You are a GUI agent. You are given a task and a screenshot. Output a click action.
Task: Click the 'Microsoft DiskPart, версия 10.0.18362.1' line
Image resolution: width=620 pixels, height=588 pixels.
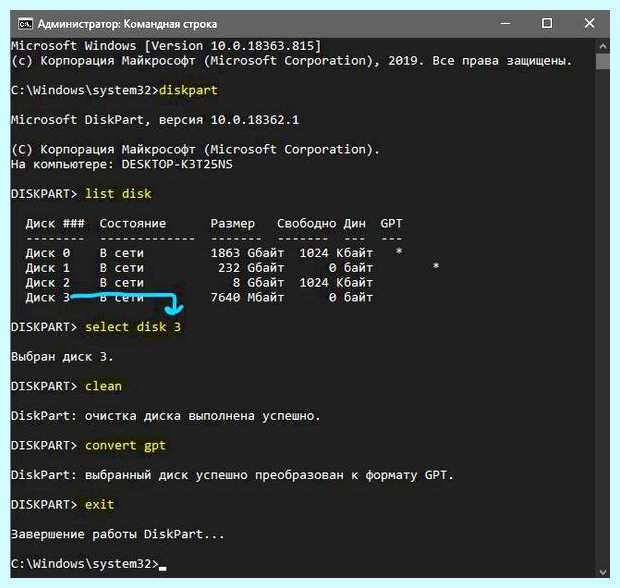pyautogui.click(x=155, y=120)
